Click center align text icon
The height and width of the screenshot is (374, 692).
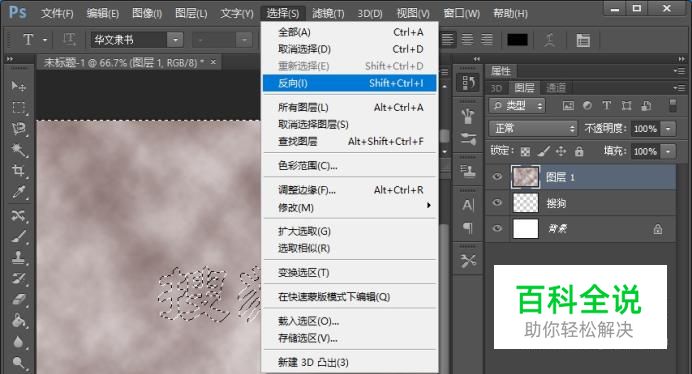click(467, 40)
